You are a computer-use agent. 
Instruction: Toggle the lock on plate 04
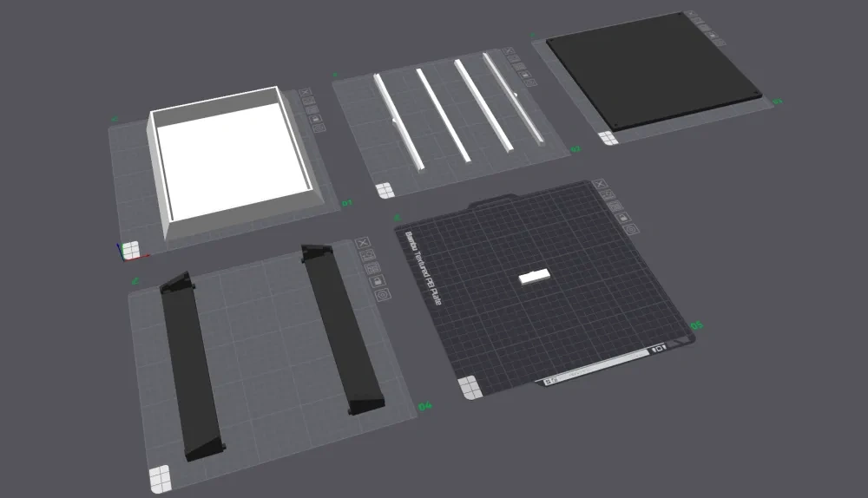point(378,281)
